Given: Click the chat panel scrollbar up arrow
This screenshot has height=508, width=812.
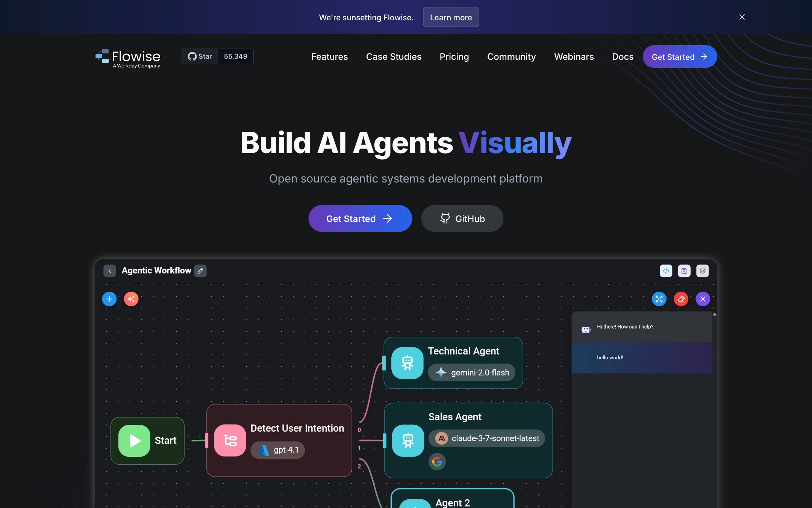Looking at the screenshot, I should 715,314.
